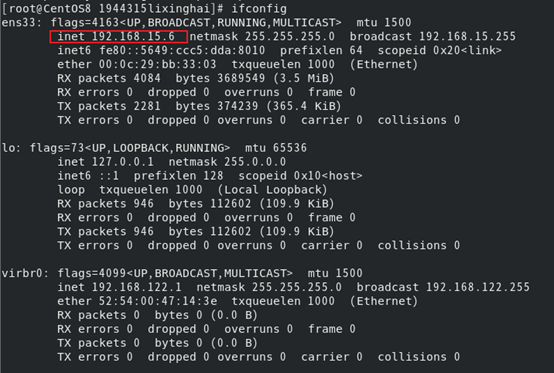The width and height of the screenshot is (554, 373).
Task: Click the inet6 fe80::5649:ccc5:dda:8010 address
Action: (x=161, y=51)
